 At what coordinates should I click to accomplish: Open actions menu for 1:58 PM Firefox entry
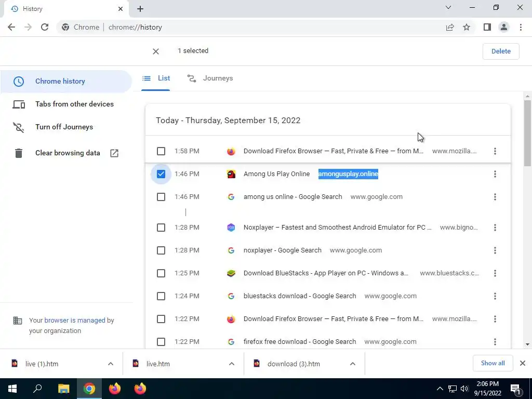pyautogui.click(x=495, y=151)
